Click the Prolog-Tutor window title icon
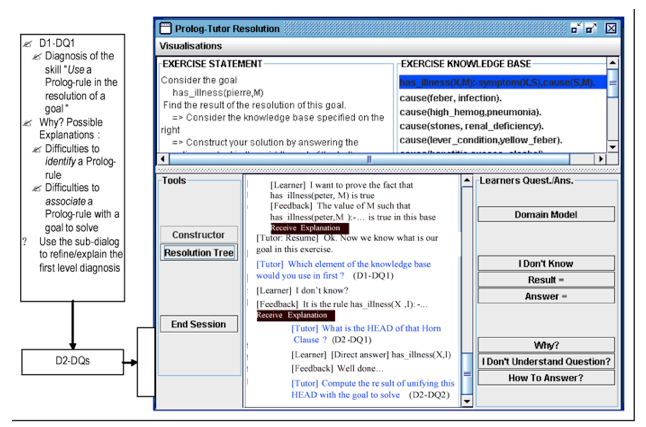 [165, 28]
